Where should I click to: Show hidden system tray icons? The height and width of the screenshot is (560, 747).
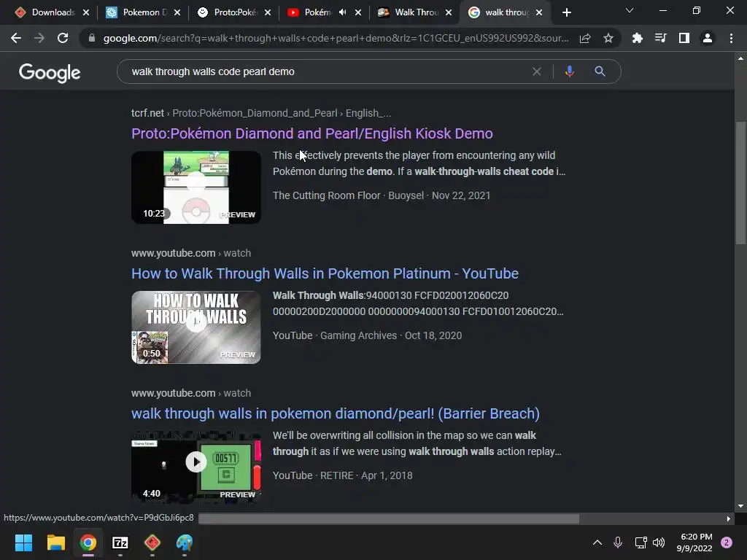pyautogui.click(x=597, y=542)
